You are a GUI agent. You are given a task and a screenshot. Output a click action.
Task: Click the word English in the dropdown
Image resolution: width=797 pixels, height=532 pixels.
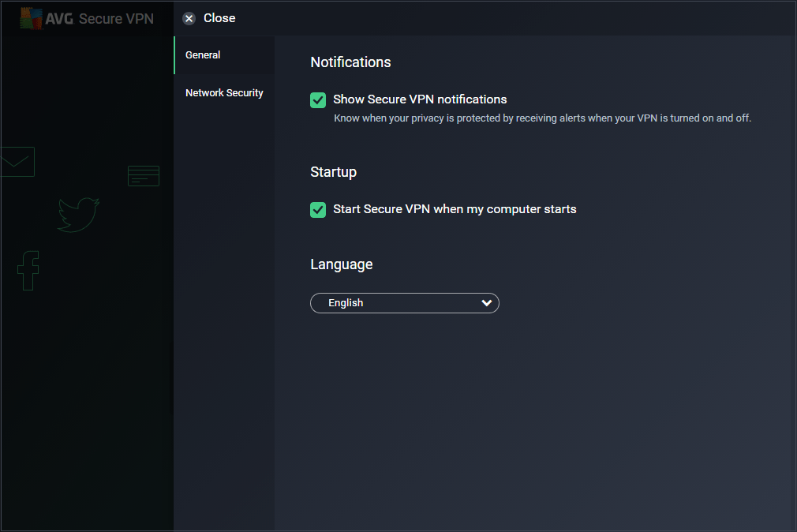point(347,302)
